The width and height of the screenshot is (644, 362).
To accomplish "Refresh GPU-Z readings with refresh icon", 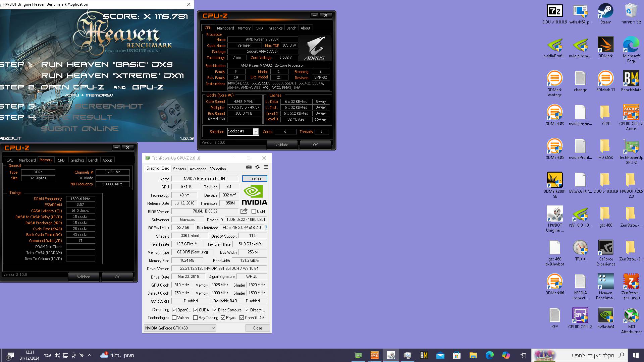I will 257,167.
